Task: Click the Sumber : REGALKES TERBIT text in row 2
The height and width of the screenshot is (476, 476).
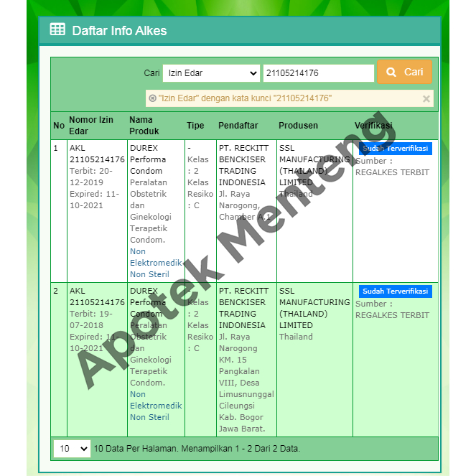Action: coord(392,309)
